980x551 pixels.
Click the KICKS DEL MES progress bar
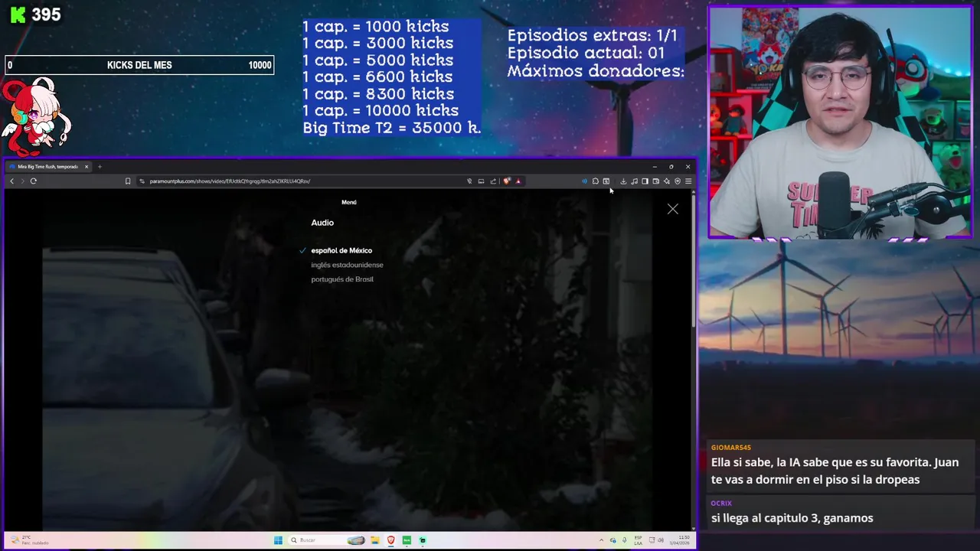(x=139, y=65)
